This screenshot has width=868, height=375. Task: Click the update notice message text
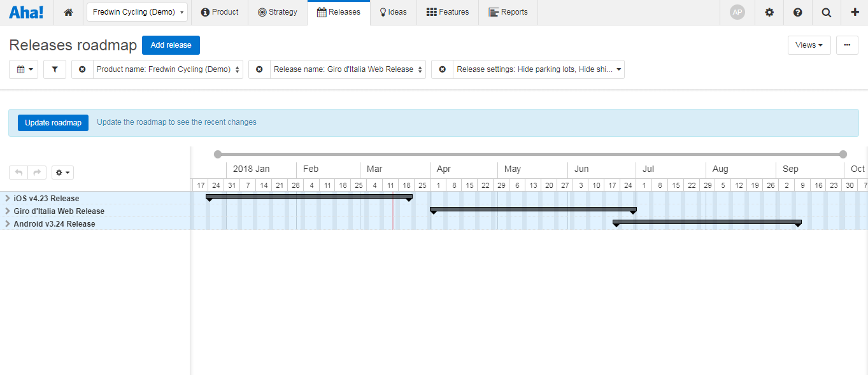176,122
